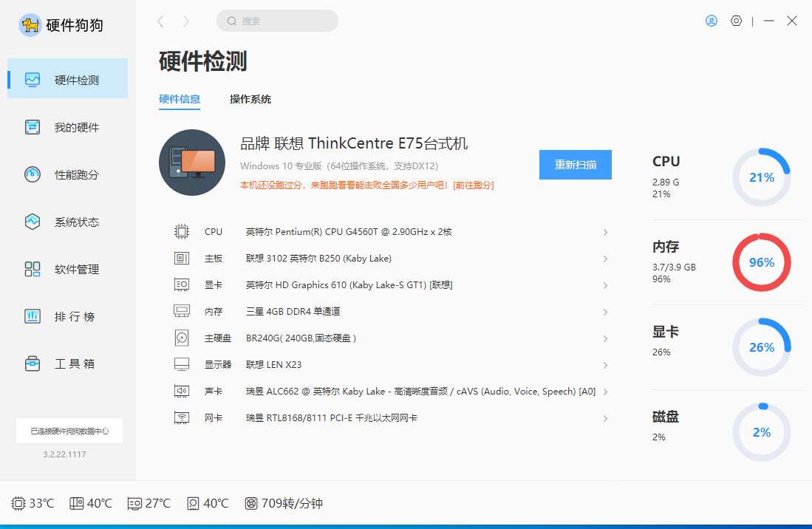Open 工具箱 toolbox in the sidebar
Viewport: 812px width, 529px height.
(x=67, y=364)
